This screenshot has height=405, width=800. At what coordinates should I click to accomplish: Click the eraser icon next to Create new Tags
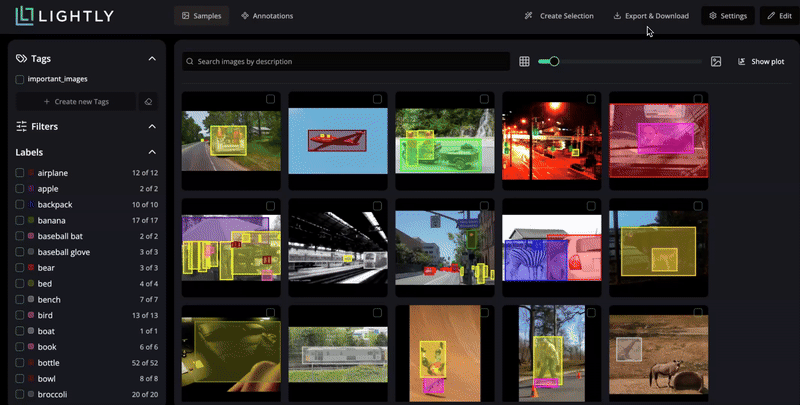pyautogui.click(x=148, y=102)
